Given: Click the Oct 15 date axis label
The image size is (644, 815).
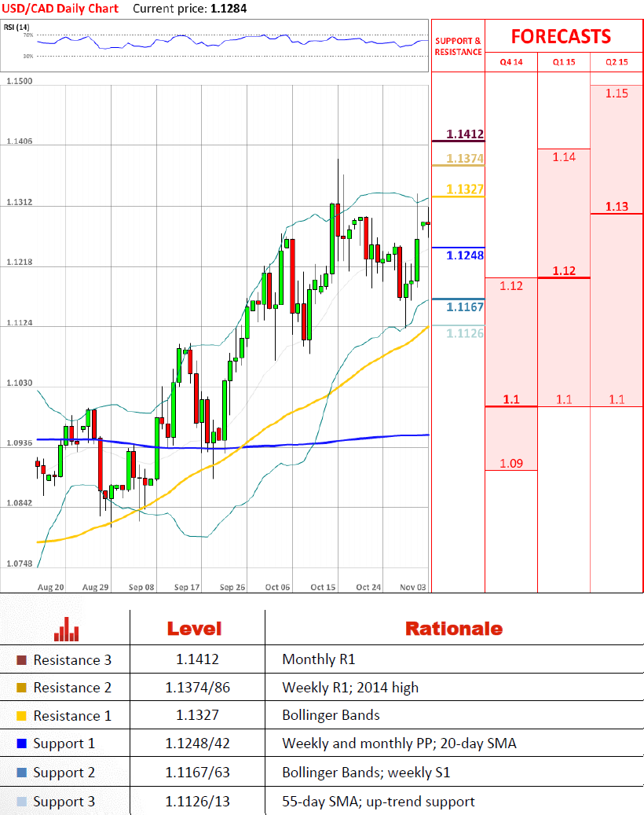Looking at the screenshot, I should [x=323, y=587].
